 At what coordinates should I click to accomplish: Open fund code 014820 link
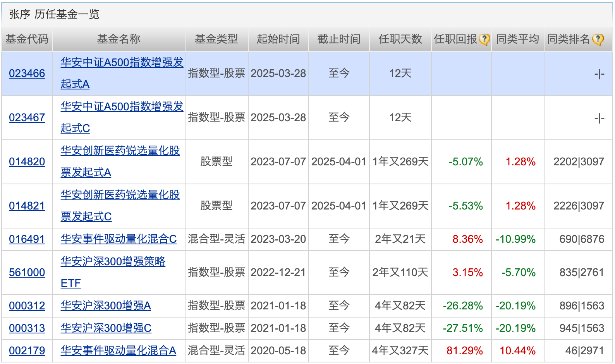[x=27, y=161]
